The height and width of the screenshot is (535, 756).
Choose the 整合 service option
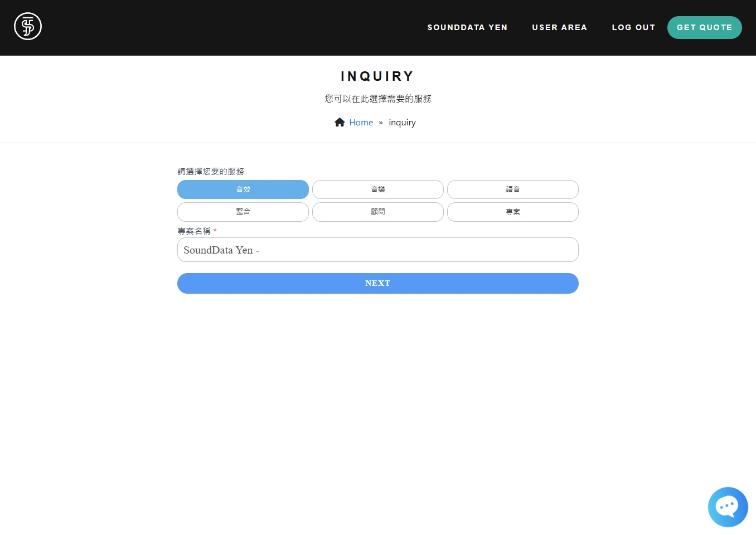pyautogui.click(x=243, y=212)
